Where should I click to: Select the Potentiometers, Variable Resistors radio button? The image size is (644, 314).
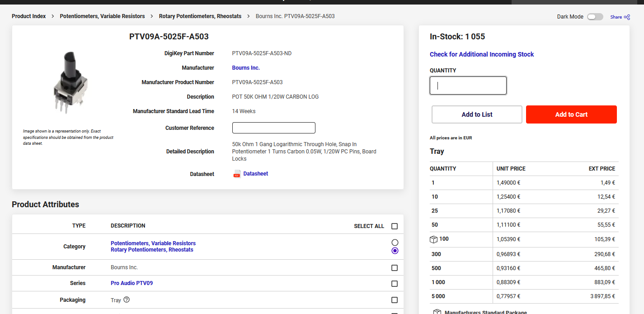(395, 243)
